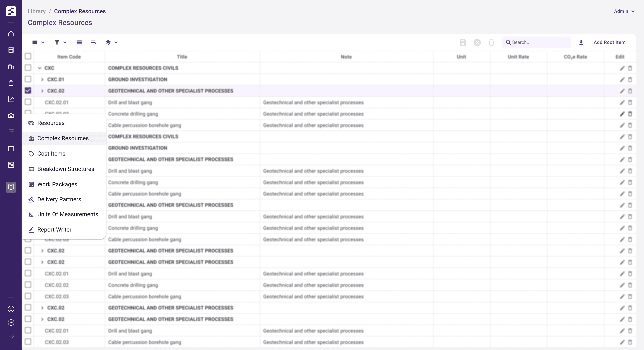Open Breakdown Structures menu entry
This screenshot has width=644, height=350.
coord(66,169)
